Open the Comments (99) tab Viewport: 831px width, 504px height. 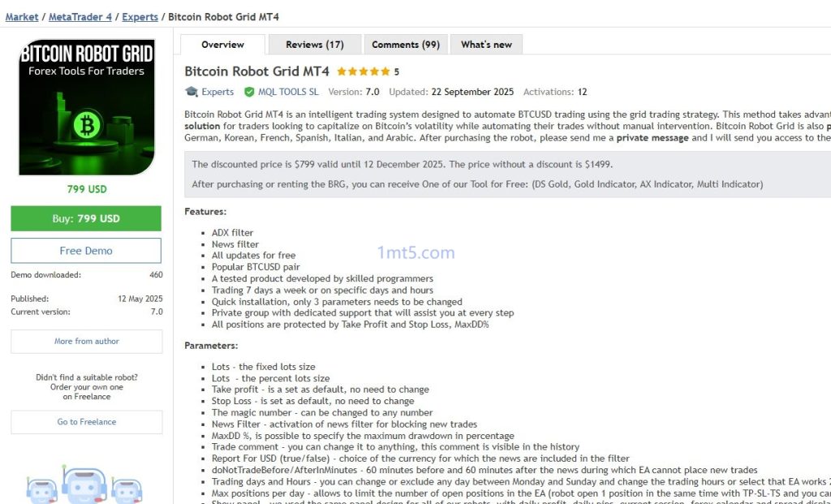coord(405,45)
